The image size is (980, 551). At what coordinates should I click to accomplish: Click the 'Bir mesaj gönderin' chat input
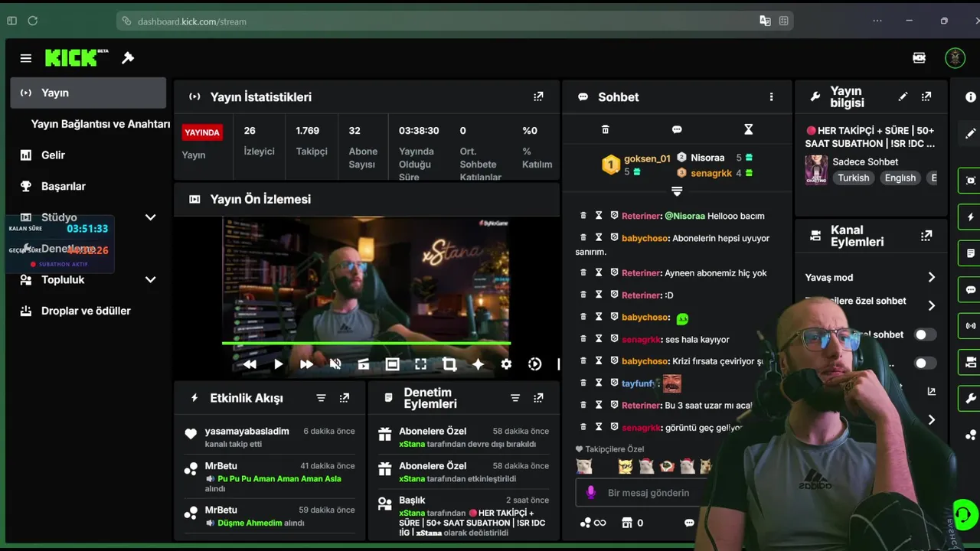tap(648, 493)
